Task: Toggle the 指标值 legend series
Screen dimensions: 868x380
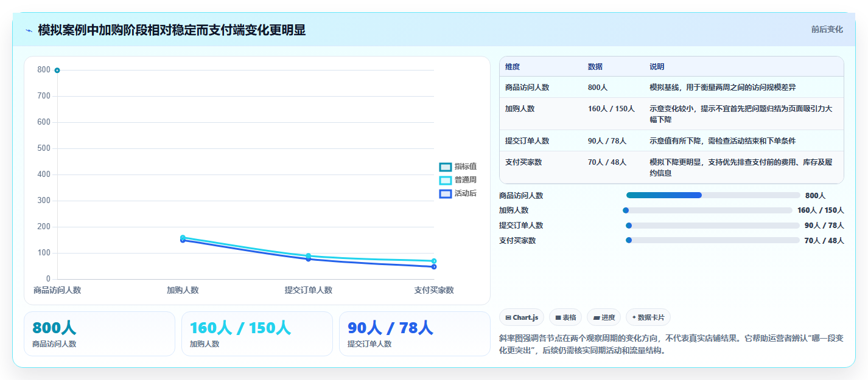Action: pos(458,167)
